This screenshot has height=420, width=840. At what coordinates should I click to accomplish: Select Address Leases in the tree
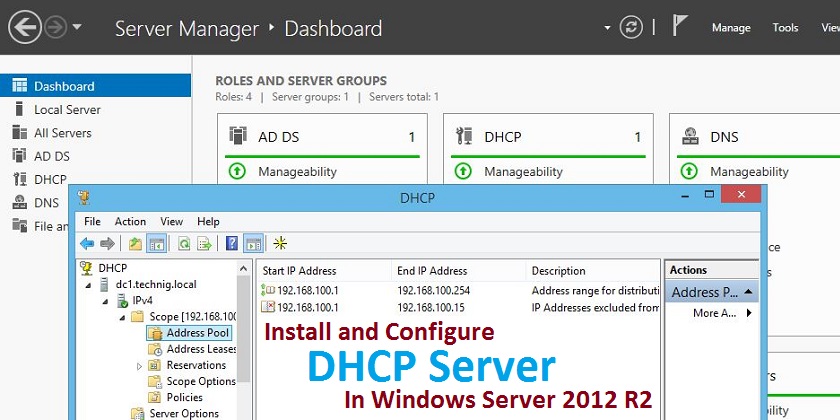201,349
